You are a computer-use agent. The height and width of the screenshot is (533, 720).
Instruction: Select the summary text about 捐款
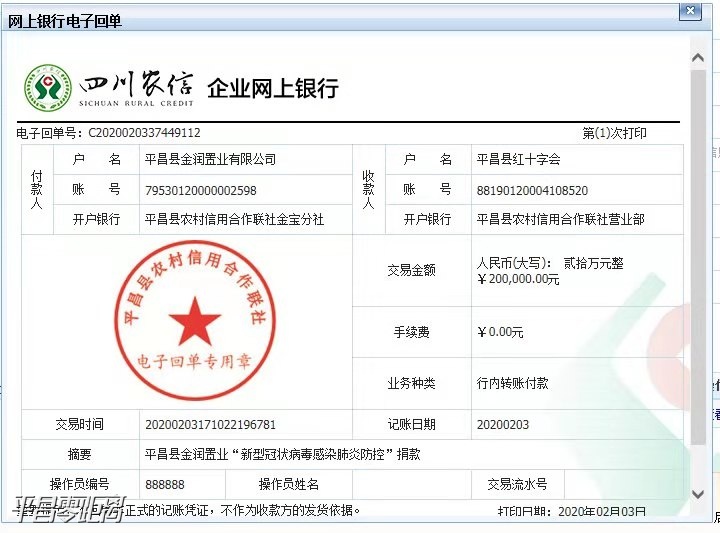[x=282, y=454]
